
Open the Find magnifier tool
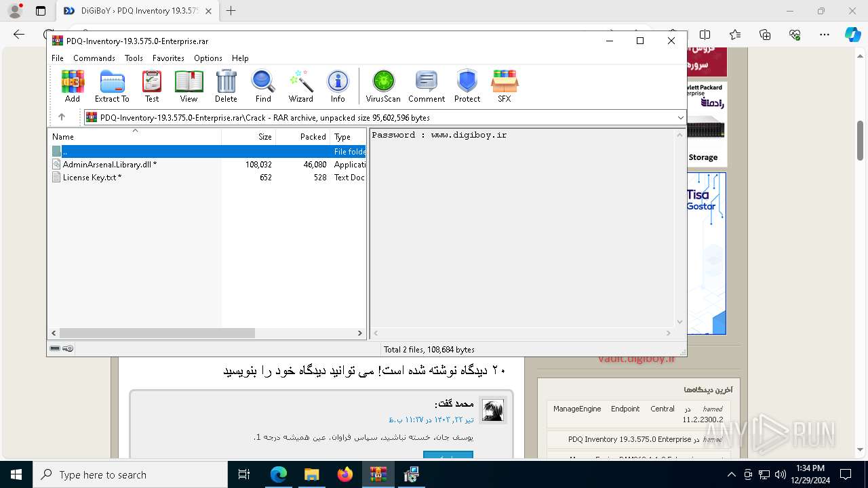(x=263, y=86)
